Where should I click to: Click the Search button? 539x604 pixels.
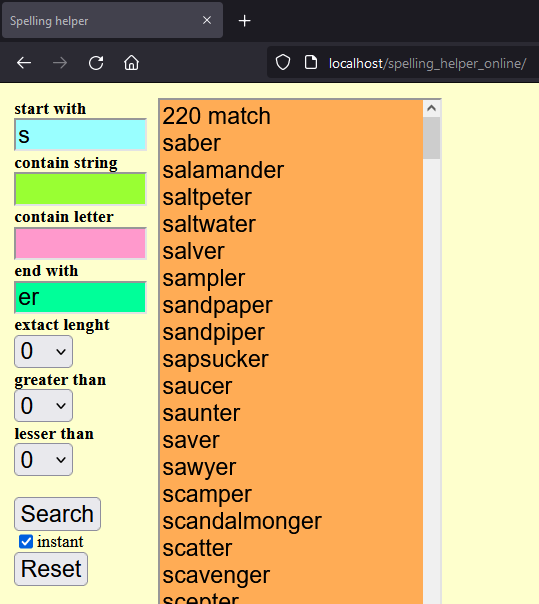tap(57, 514)
